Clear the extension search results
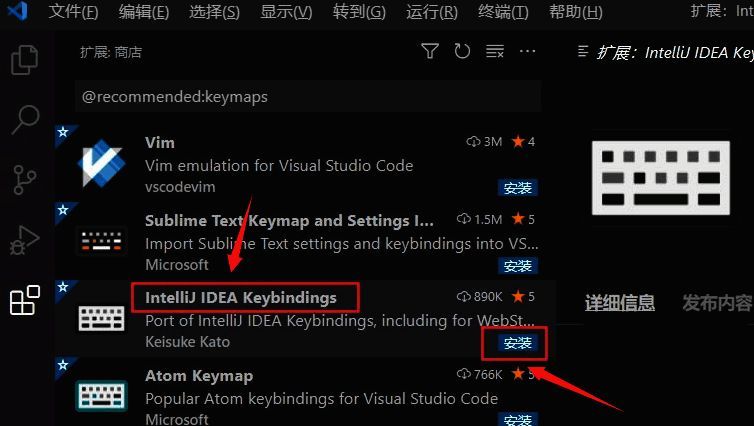 pyautogui.click(x=494, y=51)
